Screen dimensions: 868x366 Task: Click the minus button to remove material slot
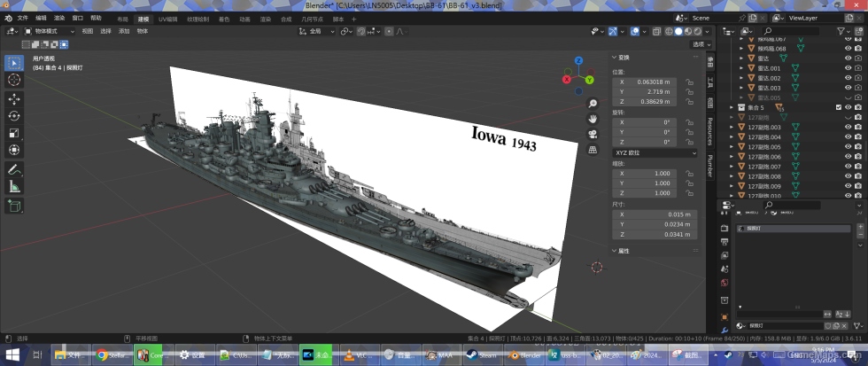tap(860, 237)
